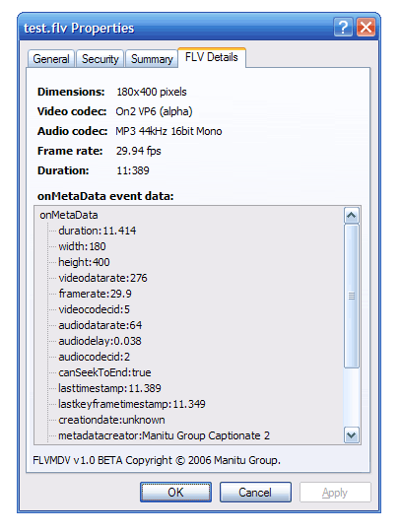Select the onMetaData root node
Screen dimensions: 401x532
coord(69,215)
